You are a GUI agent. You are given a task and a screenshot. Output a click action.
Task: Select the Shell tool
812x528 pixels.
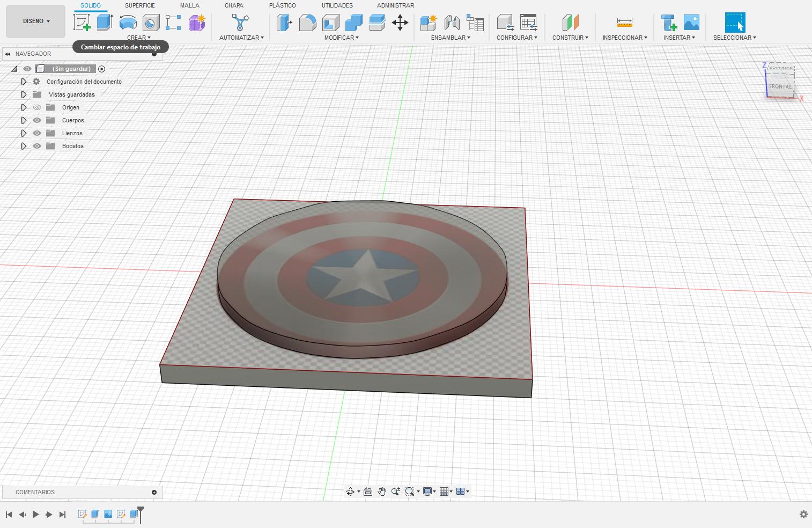331,23
